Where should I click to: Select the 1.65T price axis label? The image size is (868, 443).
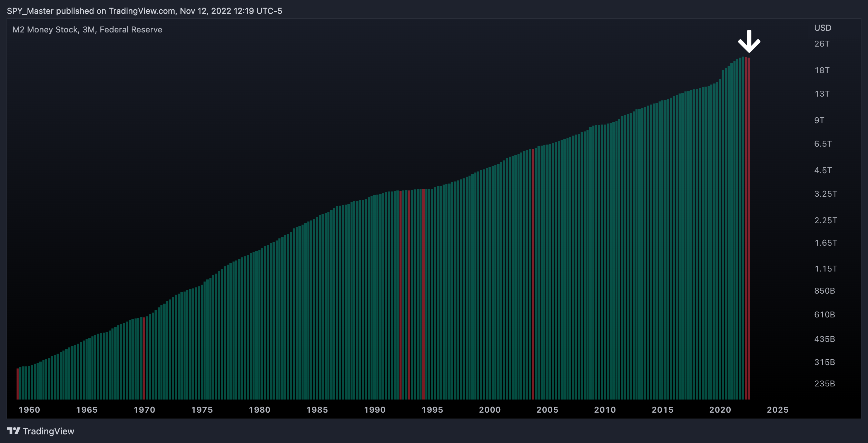826,243
